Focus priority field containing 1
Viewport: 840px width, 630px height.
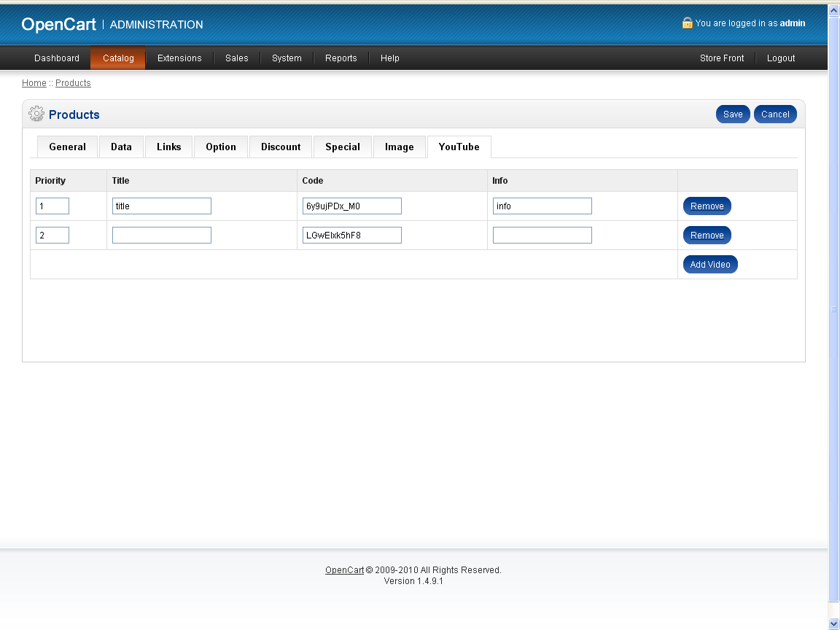52,206
